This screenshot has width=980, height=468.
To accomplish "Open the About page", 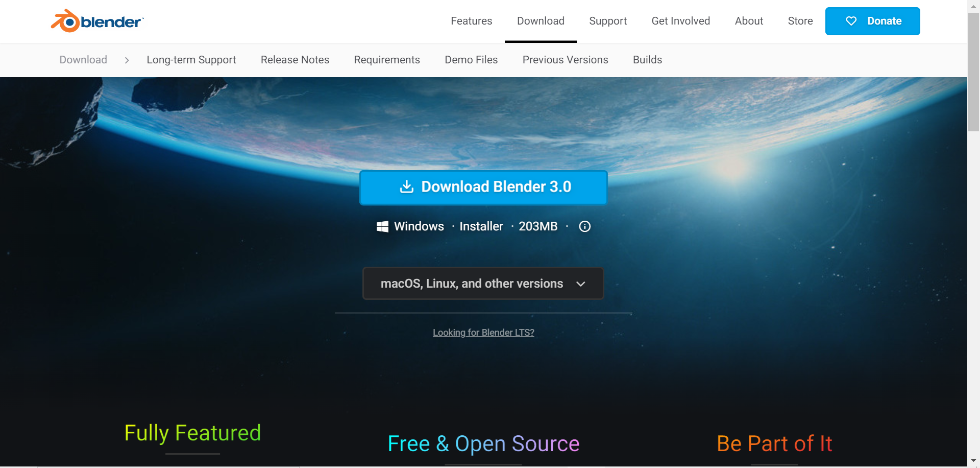I will [x=749, y=21].
